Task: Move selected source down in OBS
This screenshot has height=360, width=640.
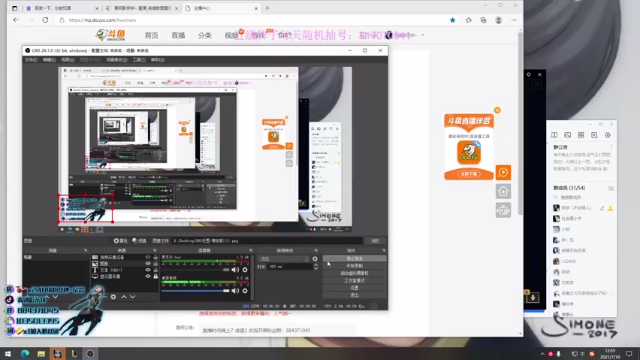Action: click(x=133, y=297)
